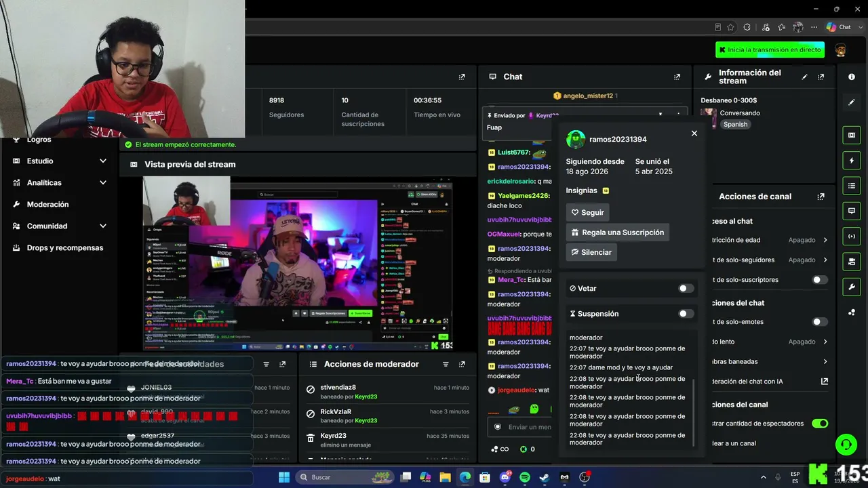Open Windows Start menu
Viewport: 868px width, 488px height.
pos(284,477)
